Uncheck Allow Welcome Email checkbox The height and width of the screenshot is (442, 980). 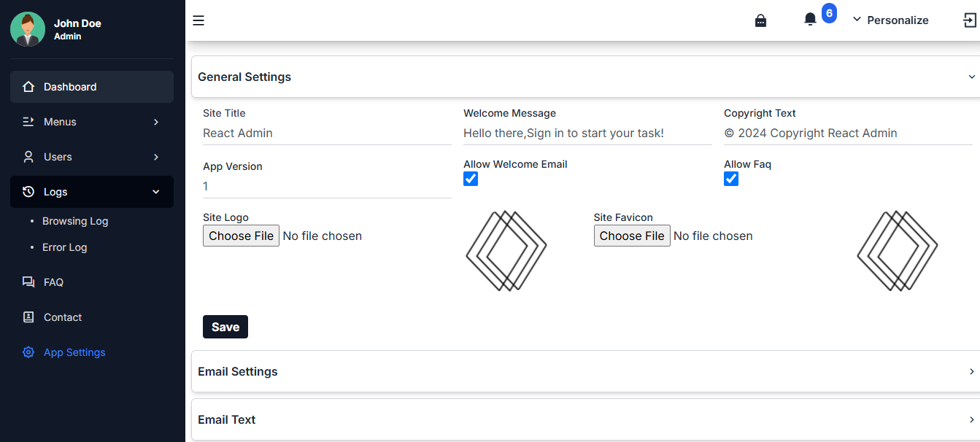471,179
